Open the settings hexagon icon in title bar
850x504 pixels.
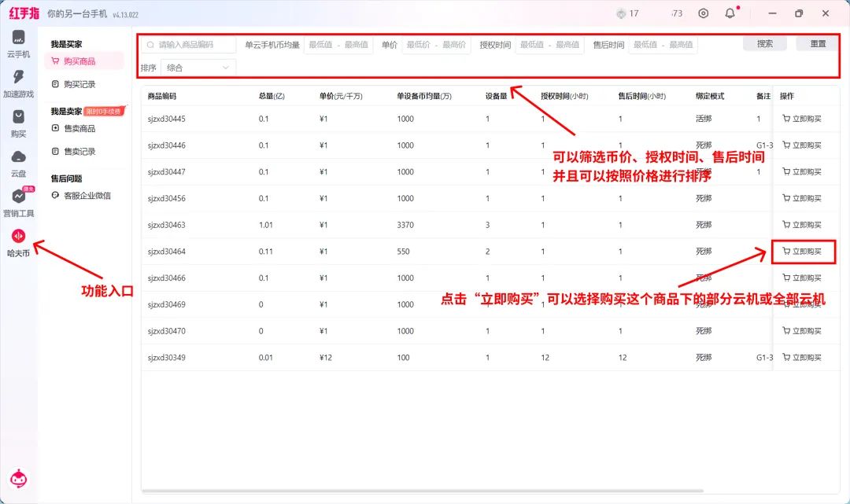(703, 13)
